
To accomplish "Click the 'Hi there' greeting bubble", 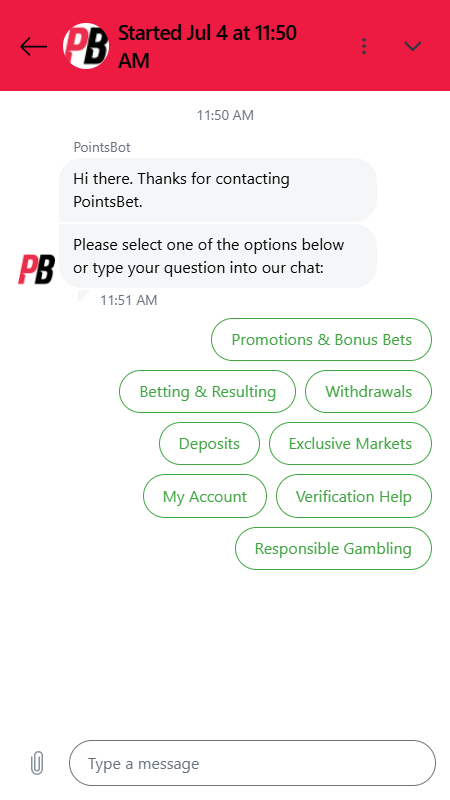I will coord(218,190).
